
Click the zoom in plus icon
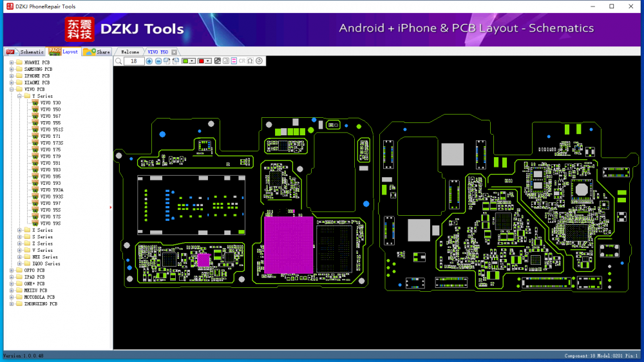(149, 61)
